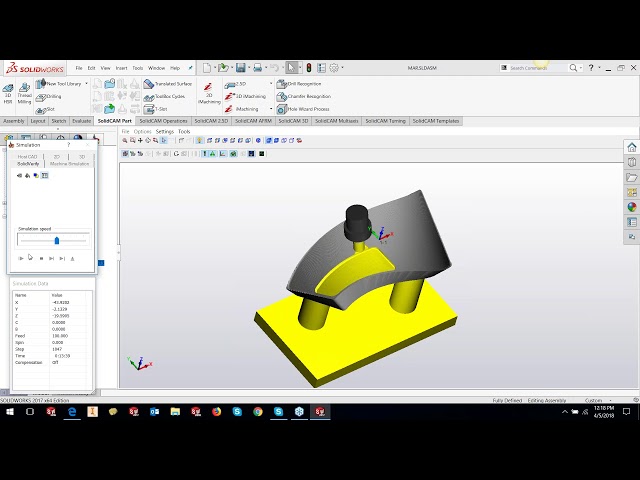640x480 pixels.
Task: Expand the 2.5D operations dropdown arrow
Action: click(x=271, y=84)
